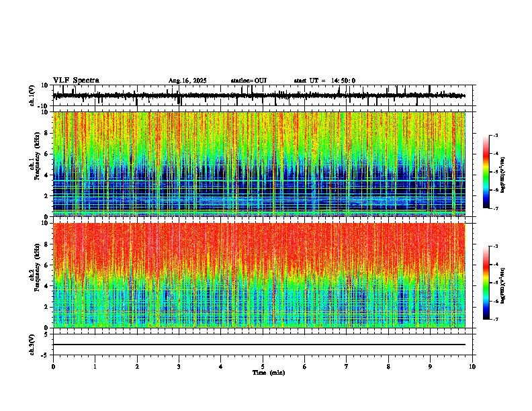532x411 pixels.
Task: Click the "1" minute tick label
Action: (95, 367)
